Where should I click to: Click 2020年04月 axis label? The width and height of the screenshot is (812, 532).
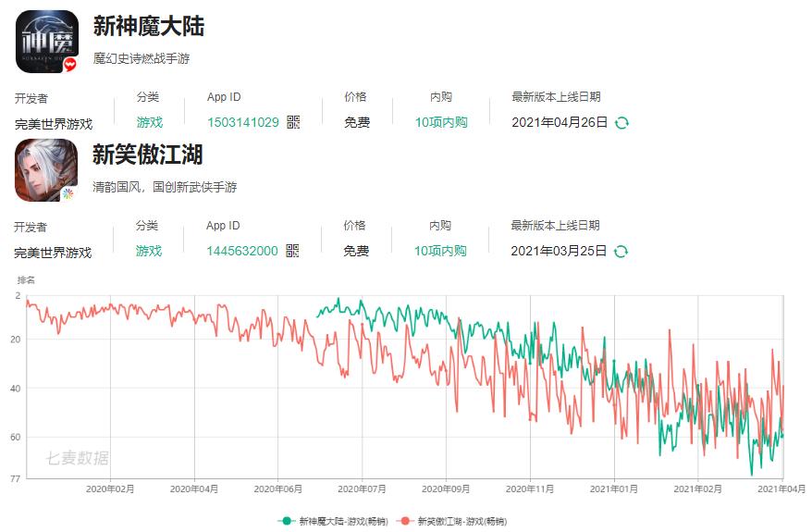coord(193,489)
